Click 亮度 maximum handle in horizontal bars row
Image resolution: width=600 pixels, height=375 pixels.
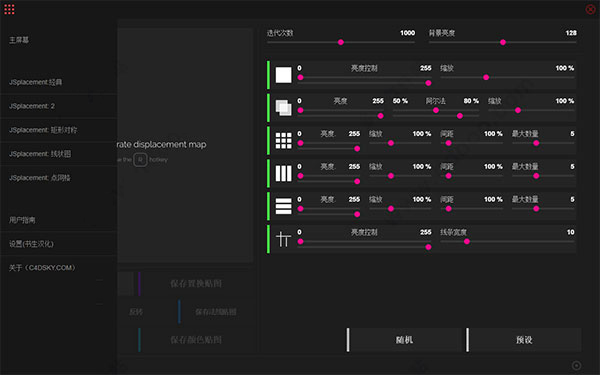pos(357,214)
